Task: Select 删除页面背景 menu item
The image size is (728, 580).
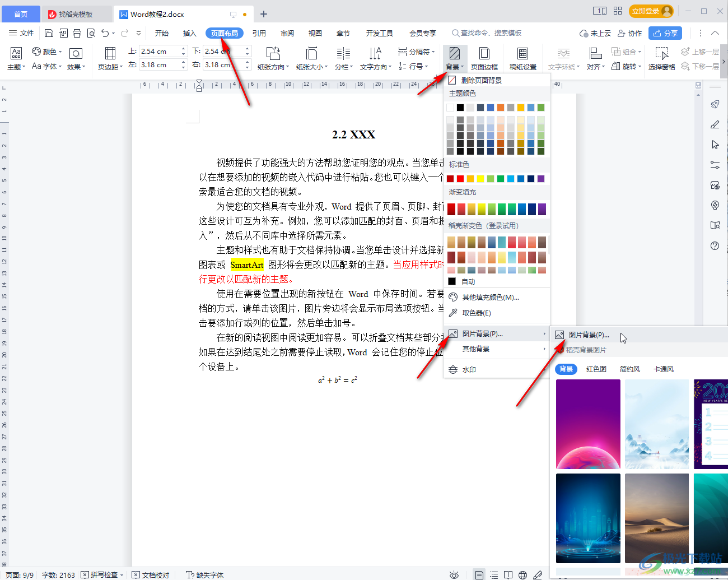Action: tap(497, 80)
